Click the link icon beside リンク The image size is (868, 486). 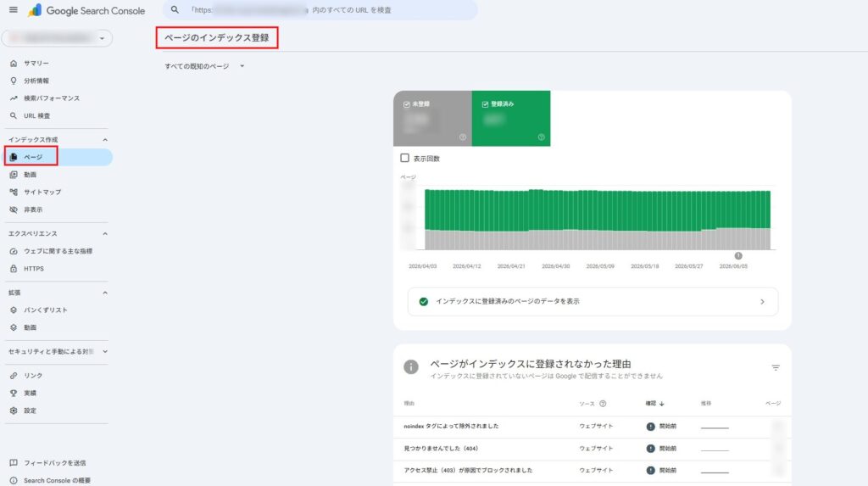pos(14,376)
